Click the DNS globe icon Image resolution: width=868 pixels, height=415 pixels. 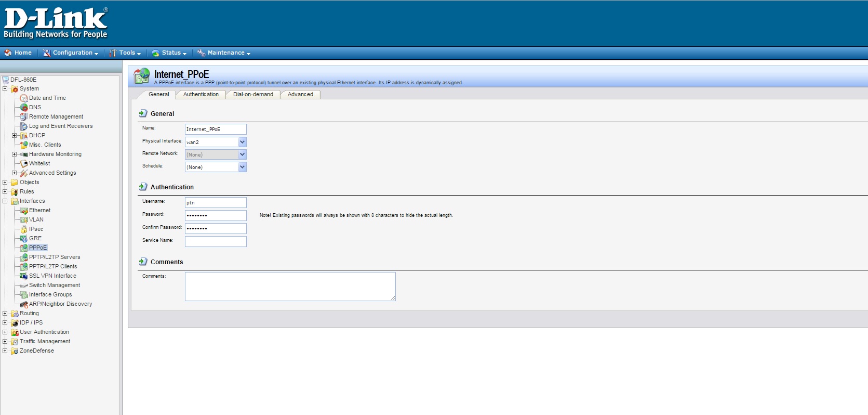(24, 108)
